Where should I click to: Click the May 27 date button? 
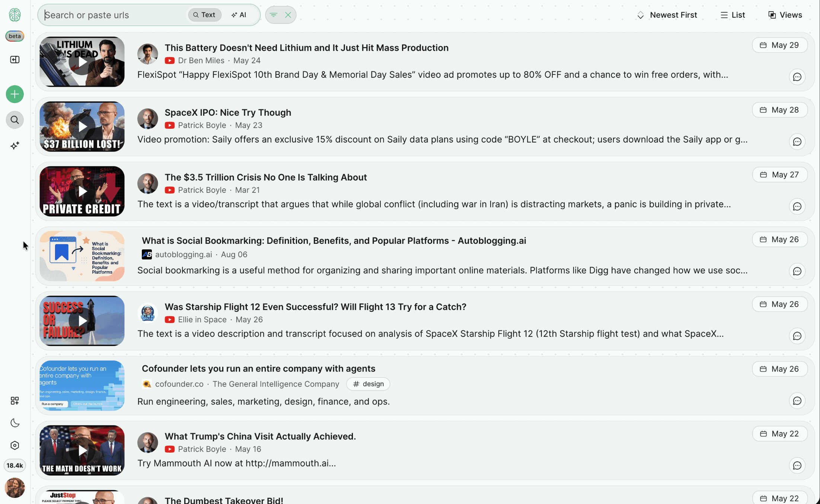(x=780, y=175)
